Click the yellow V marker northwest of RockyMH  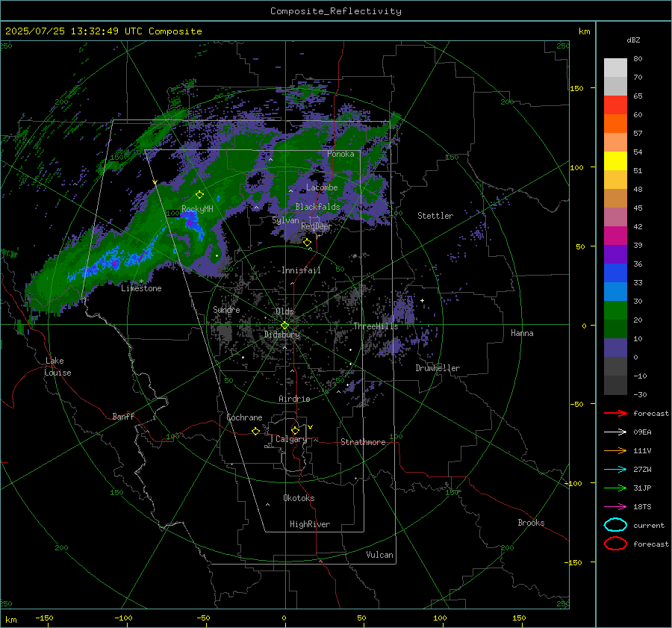pos(155,182)
